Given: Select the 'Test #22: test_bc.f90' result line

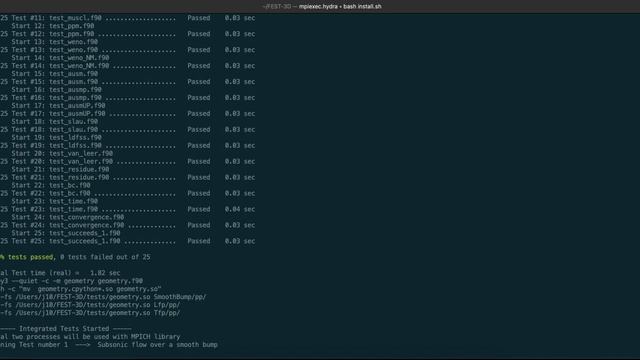Looking at the screenshot, I should (128, 193).
